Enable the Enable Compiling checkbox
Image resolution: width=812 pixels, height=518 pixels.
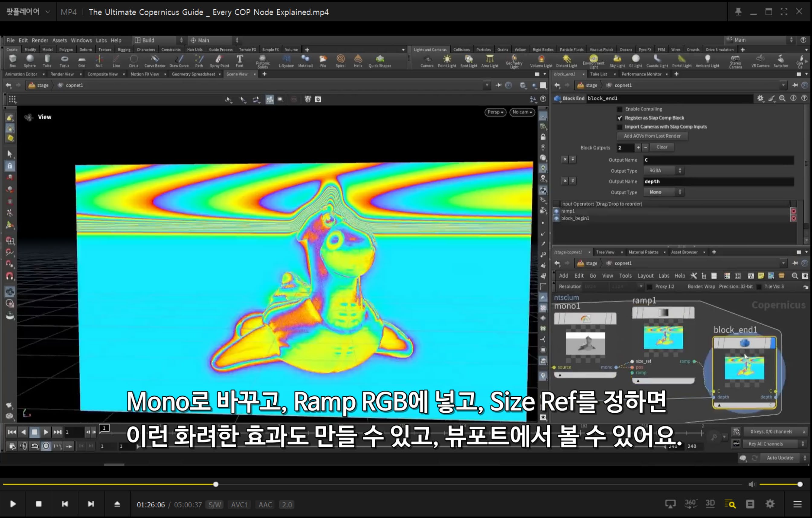620,109
